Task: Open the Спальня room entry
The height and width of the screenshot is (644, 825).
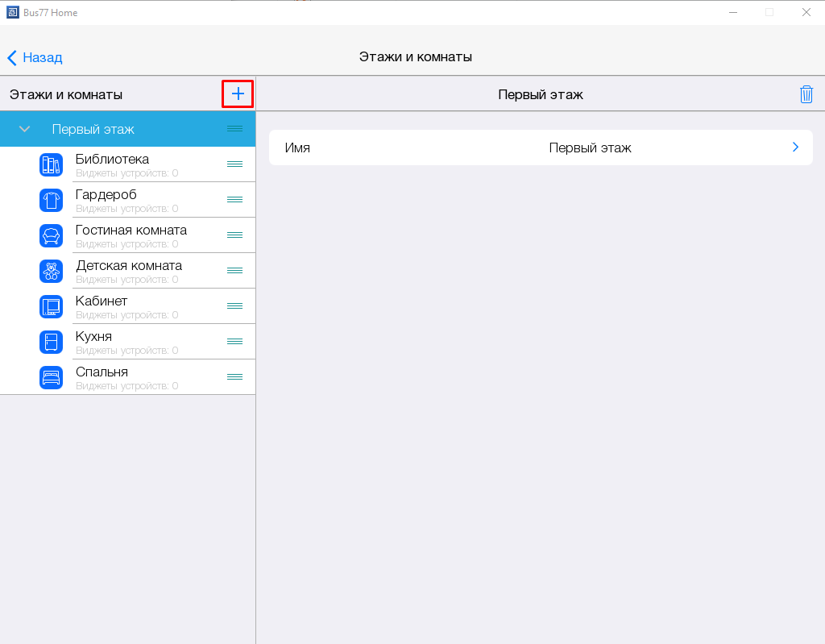Action: click(x=102, y=372)
